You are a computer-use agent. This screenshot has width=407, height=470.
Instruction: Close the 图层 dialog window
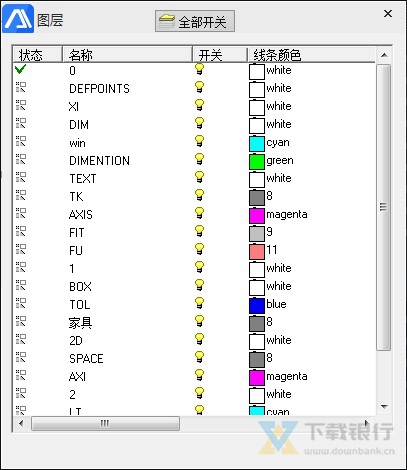coord(388,14)
